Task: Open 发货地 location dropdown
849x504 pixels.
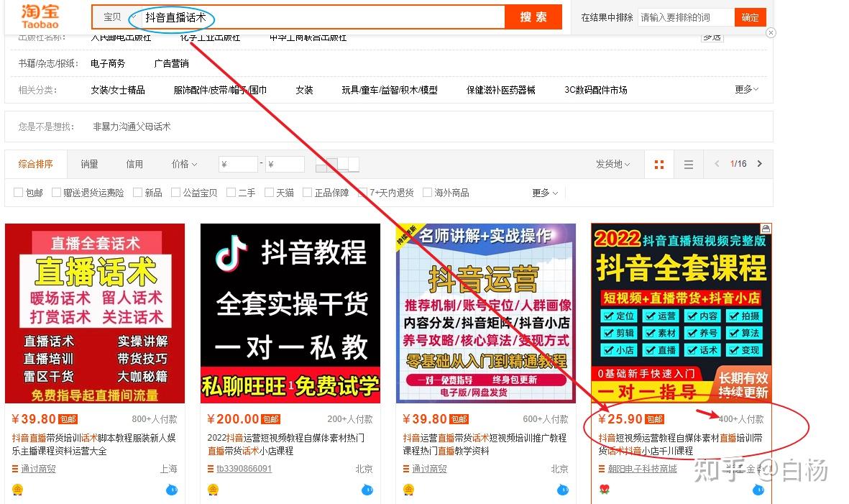Action: pyautogui.click(x=613, y=164)
